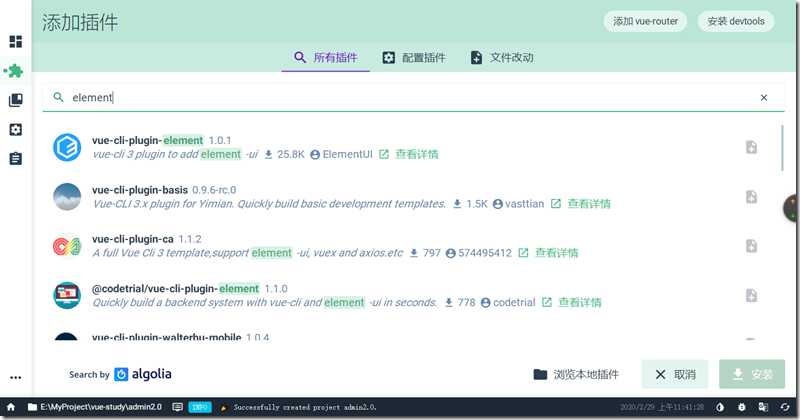
Task: Click the author icon beside ElementUI
Action: pos(315,154)
